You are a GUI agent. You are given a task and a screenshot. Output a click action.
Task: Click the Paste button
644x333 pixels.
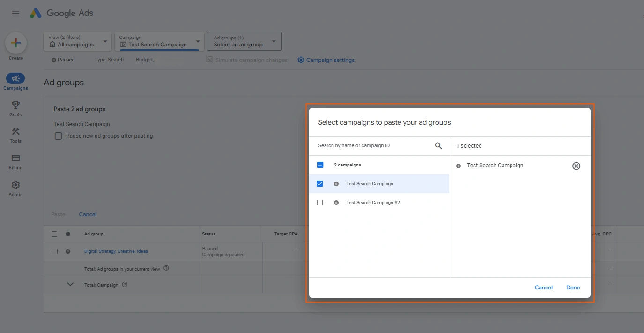(58, 214)
